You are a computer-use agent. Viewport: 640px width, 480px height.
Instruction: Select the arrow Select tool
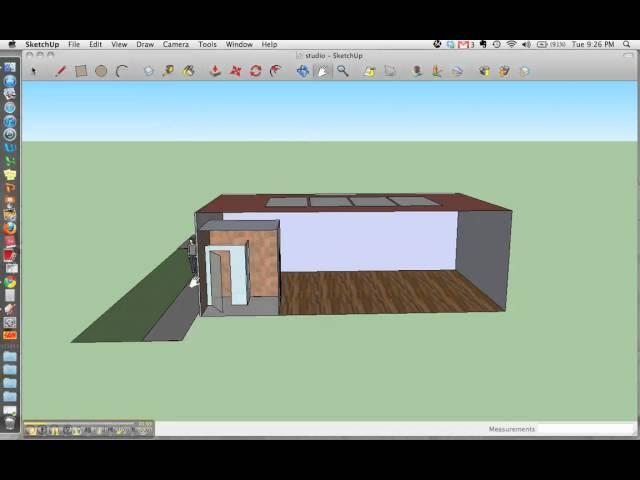[x=34, y=71]
